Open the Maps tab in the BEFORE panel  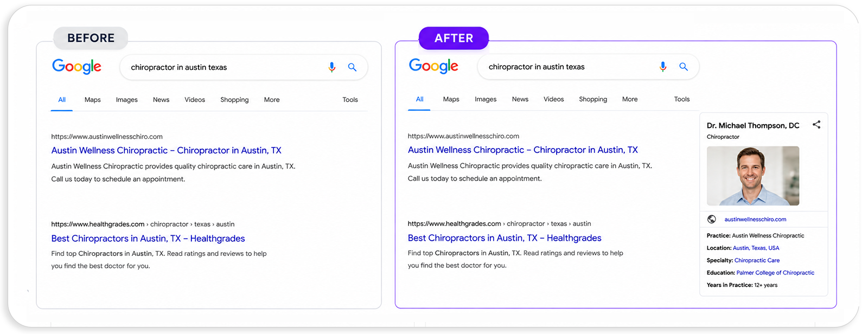[x=93, y=100]
